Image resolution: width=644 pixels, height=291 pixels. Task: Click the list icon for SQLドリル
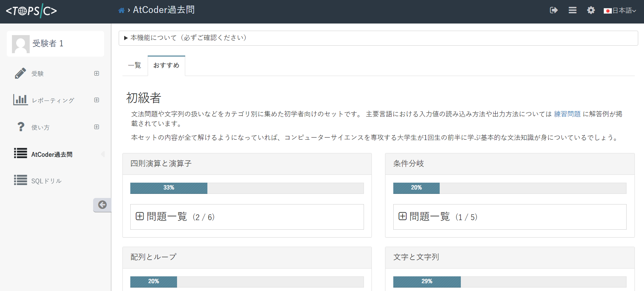click(x=20, y=180)
